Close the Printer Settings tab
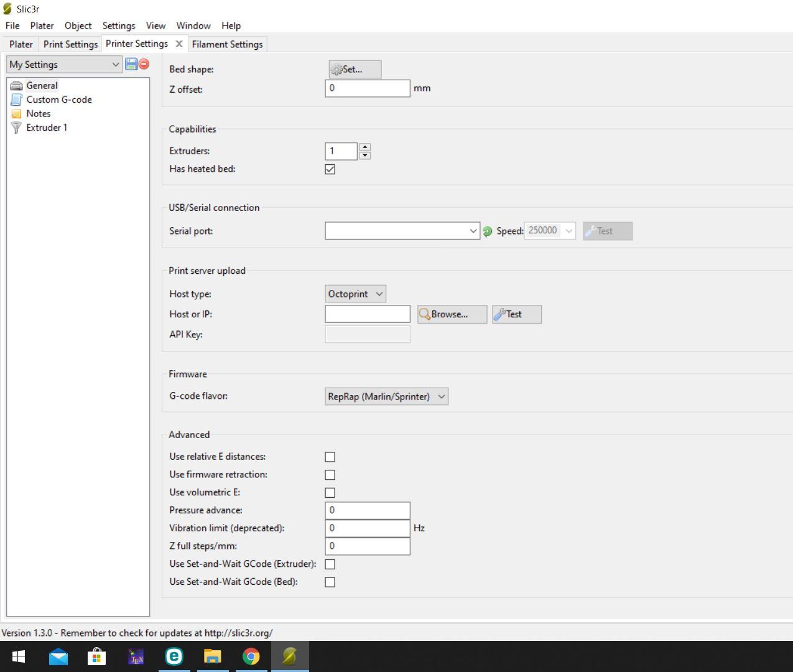This screenshot has height=672, width=793. coord(179,44)
